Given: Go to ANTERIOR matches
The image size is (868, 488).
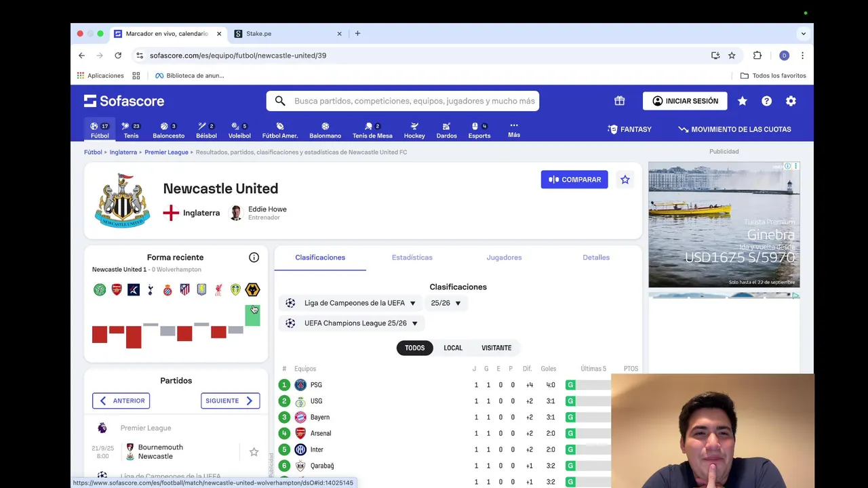Looking at the screenshot, I should tap(121, 401).
